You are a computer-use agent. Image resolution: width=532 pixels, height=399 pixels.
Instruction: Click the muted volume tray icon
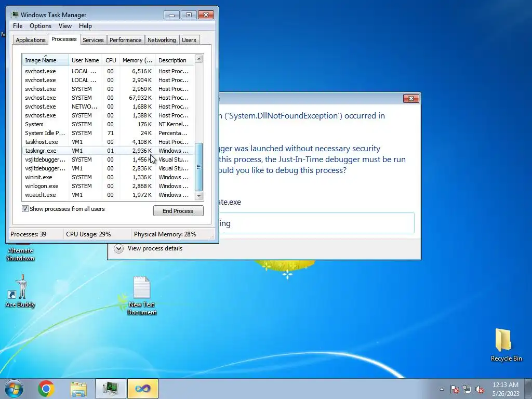tap(480, 389)
